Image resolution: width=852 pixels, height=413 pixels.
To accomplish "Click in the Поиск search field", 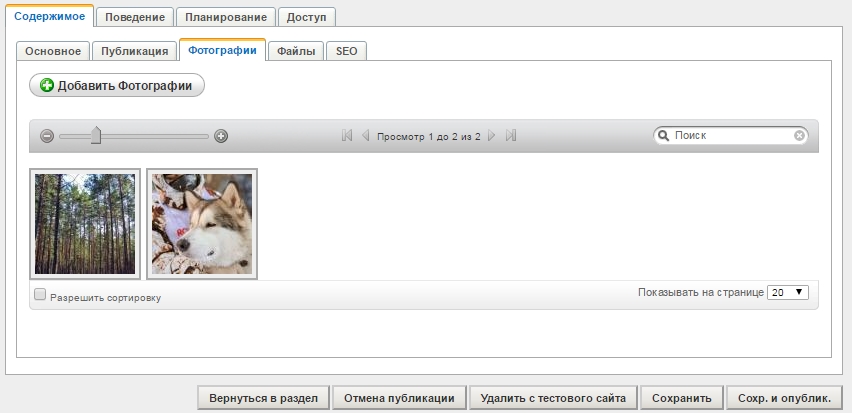I will (731, 135).
